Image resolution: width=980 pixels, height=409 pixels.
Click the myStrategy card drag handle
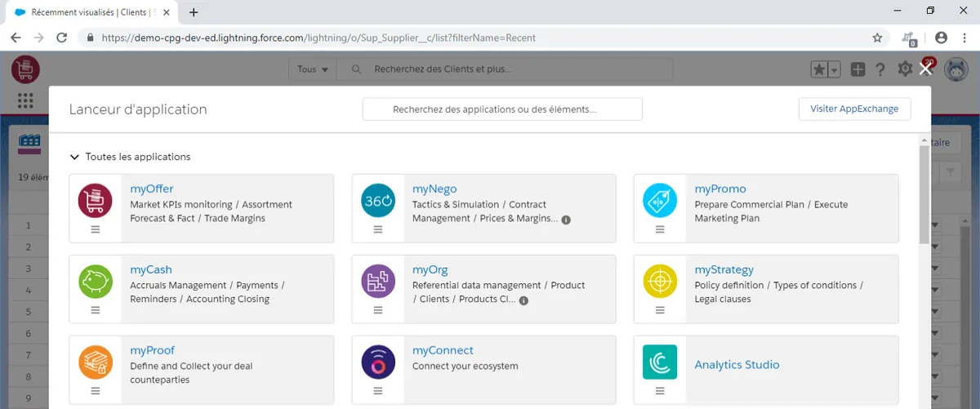(x=660, y=310)
